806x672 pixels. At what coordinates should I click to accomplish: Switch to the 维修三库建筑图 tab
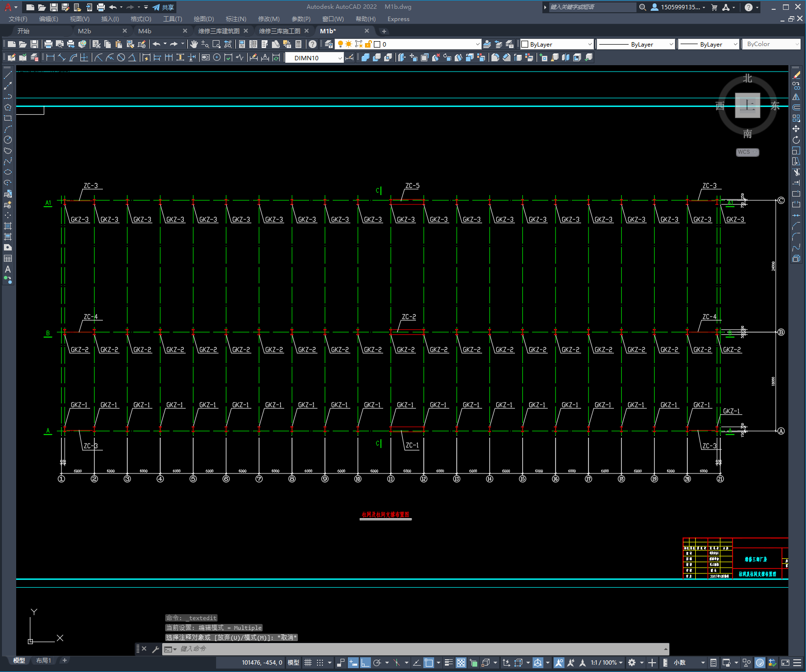tap(219, 31)
